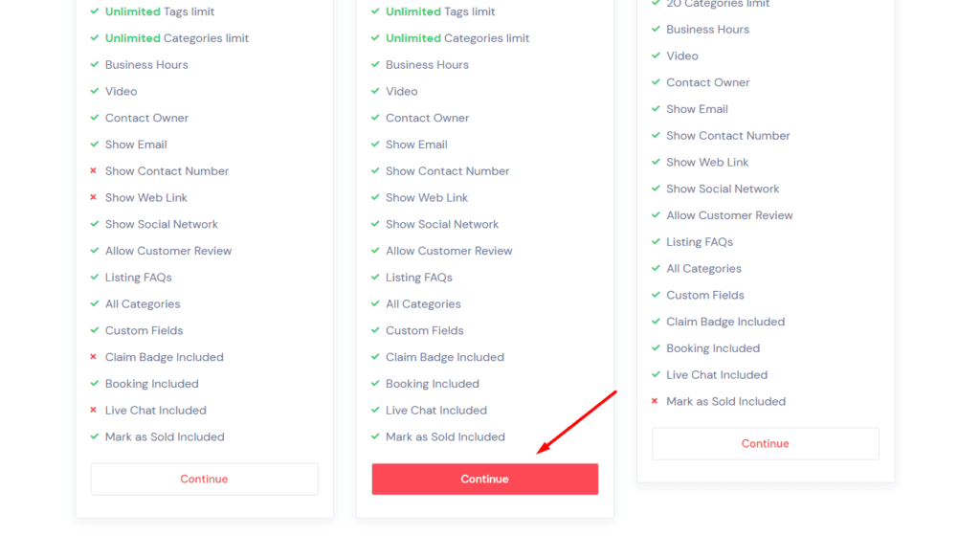Click green check next to right plan's Video
The image size is (980, 536).
click(656, 56)
